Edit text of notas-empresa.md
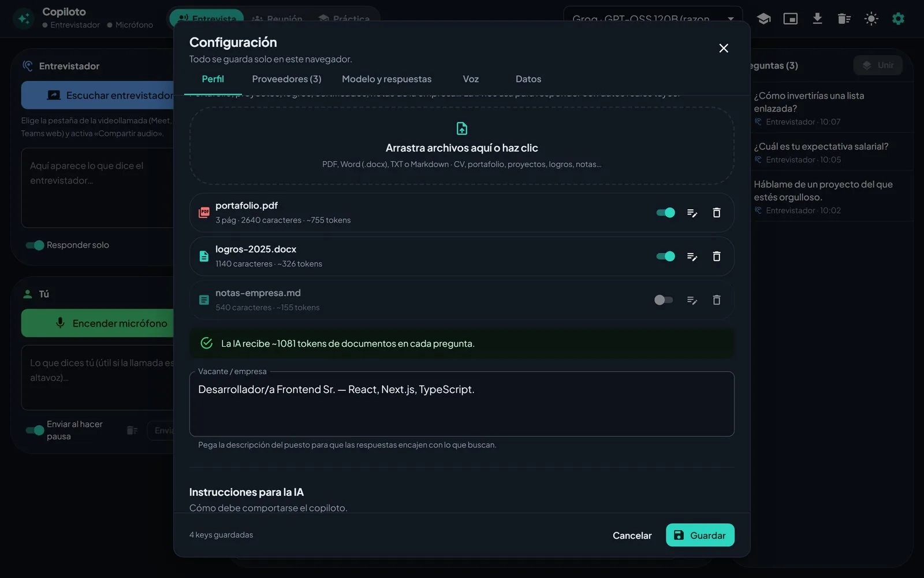 point(692,300)
